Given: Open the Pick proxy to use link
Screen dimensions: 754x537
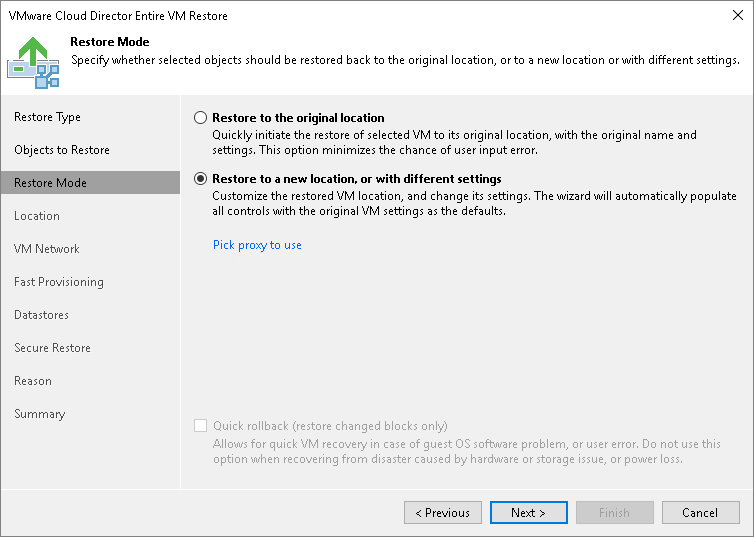Looking at the screenshot, I should pyautogui.click(x=257, y=245).
